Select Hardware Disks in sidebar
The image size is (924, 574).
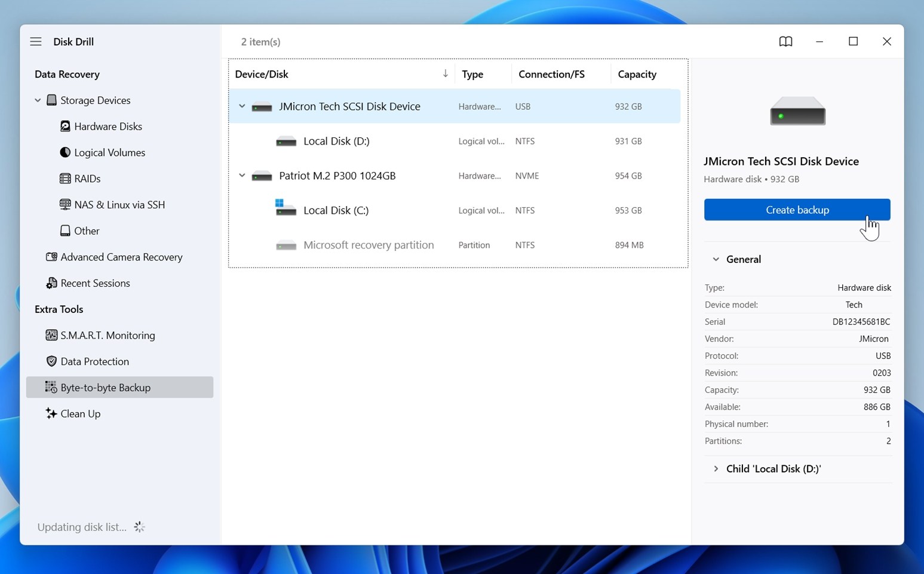(x=108, y=127)
